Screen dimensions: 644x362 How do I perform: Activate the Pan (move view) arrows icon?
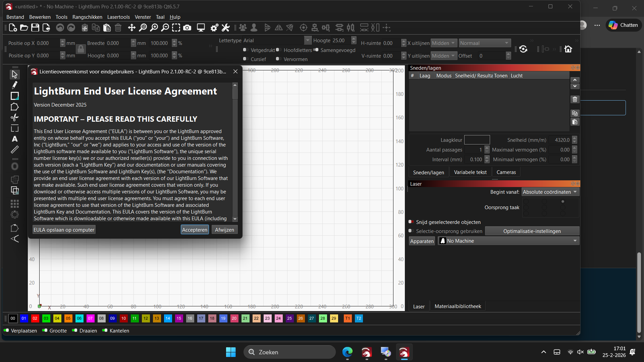pyautogui.click(x=131, y=28)
